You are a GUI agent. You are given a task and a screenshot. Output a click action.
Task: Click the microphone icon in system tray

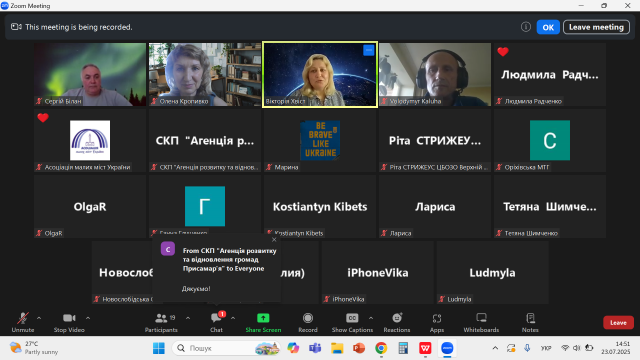527,348
